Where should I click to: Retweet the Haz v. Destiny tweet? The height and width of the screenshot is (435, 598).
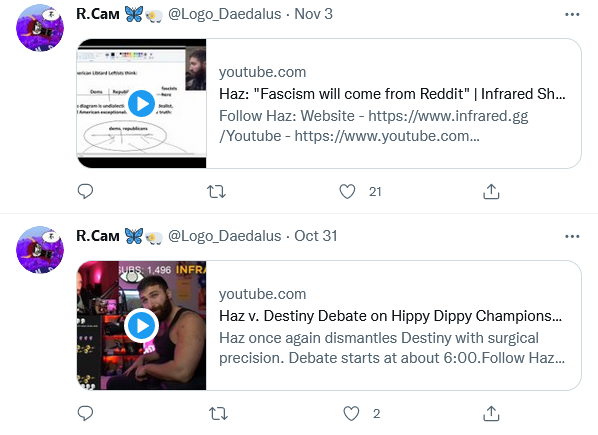219,413
